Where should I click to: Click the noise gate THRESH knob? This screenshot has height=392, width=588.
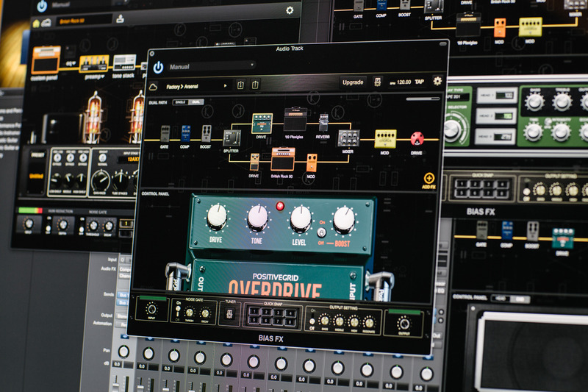pos(190,312)
